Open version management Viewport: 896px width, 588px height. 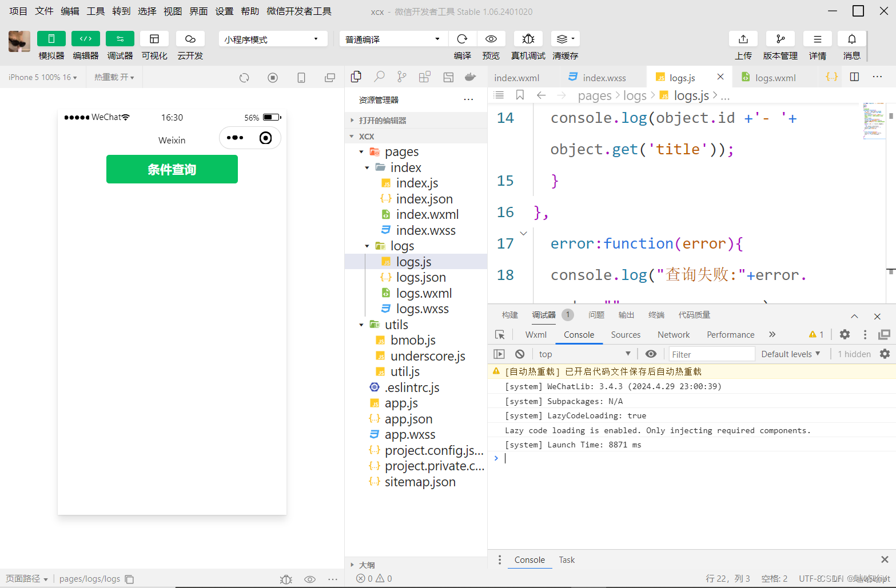(780, 39)
